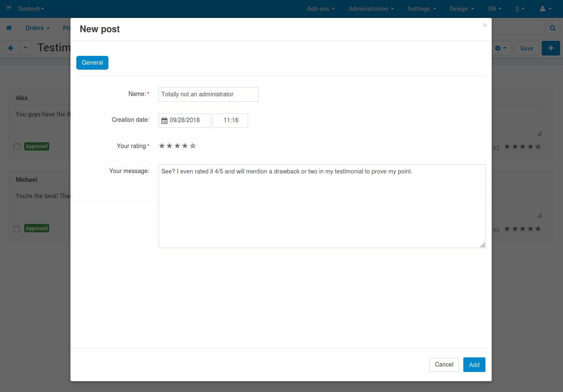Click the creation date field 09/28/2018

tap(184, 121)
